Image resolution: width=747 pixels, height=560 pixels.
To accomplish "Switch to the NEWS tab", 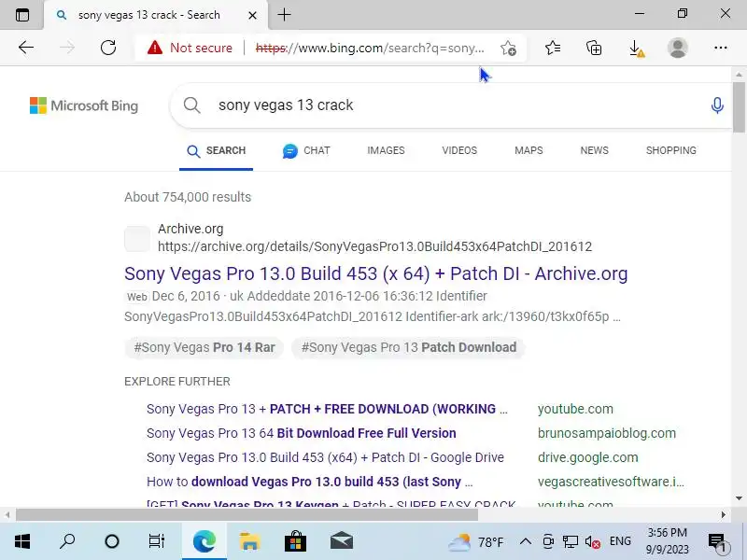I will point(594,150).
